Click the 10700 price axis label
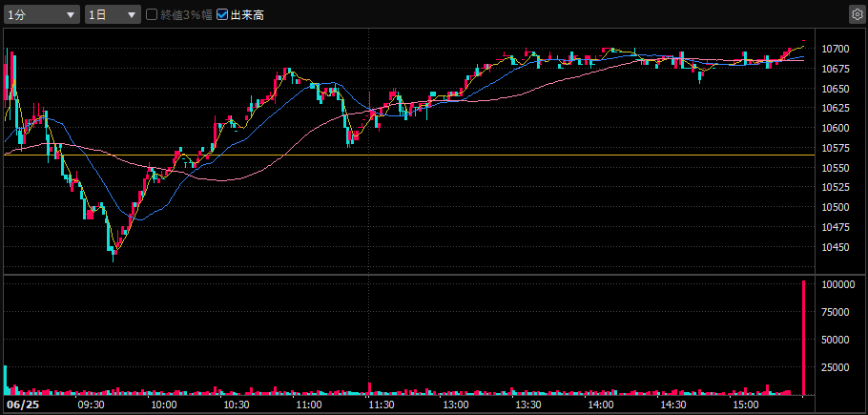The height and width of the screenshot is (415, 868). 836,50
